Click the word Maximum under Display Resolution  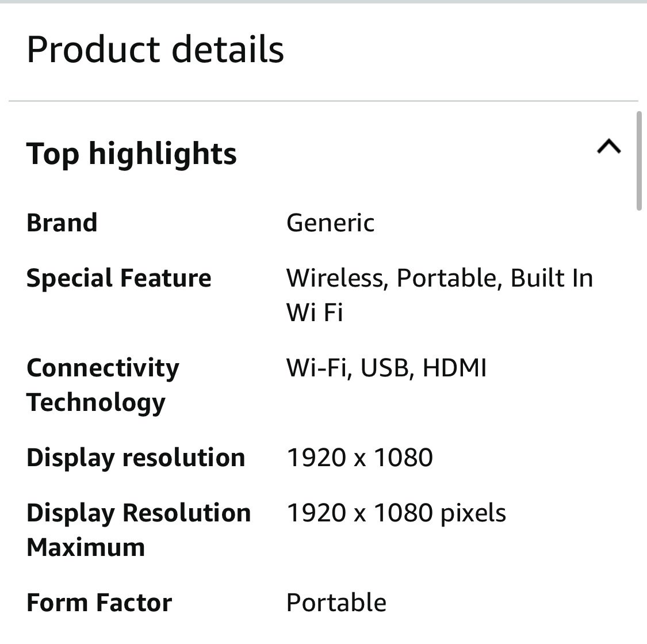[86, 547]
